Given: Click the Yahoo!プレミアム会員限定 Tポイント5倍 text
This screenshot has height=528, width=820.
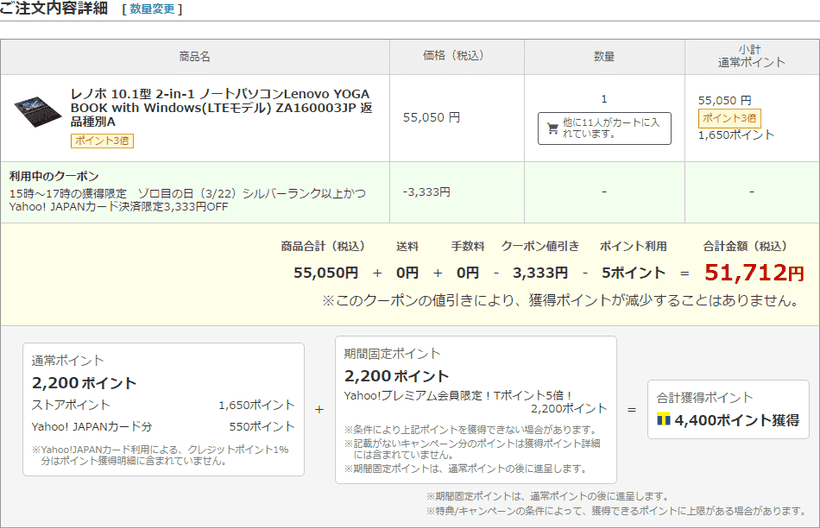Looking at the screenshot, I should [459, 396].
